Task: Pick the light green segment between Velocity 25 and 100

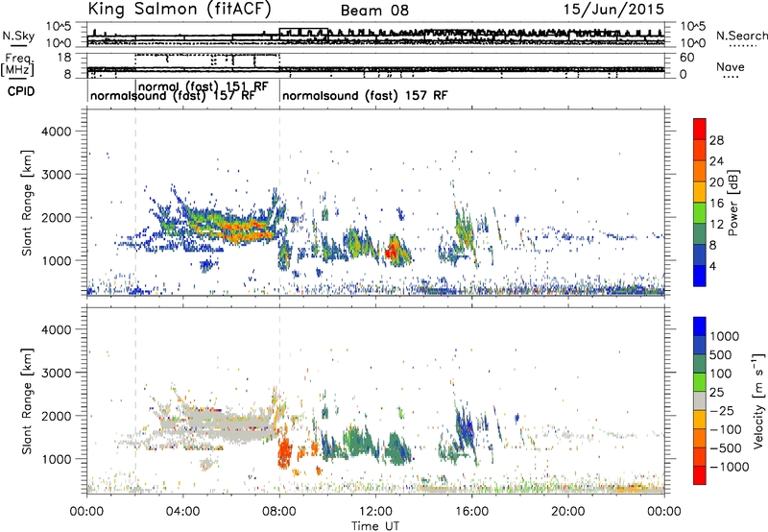Action: 700,382
